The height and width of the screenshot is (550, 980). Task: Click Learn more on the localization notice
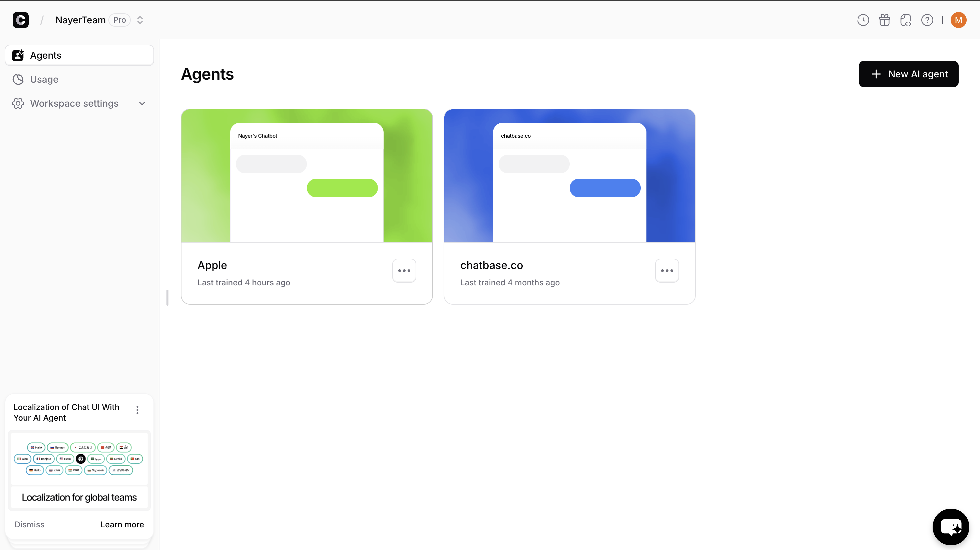122,524
